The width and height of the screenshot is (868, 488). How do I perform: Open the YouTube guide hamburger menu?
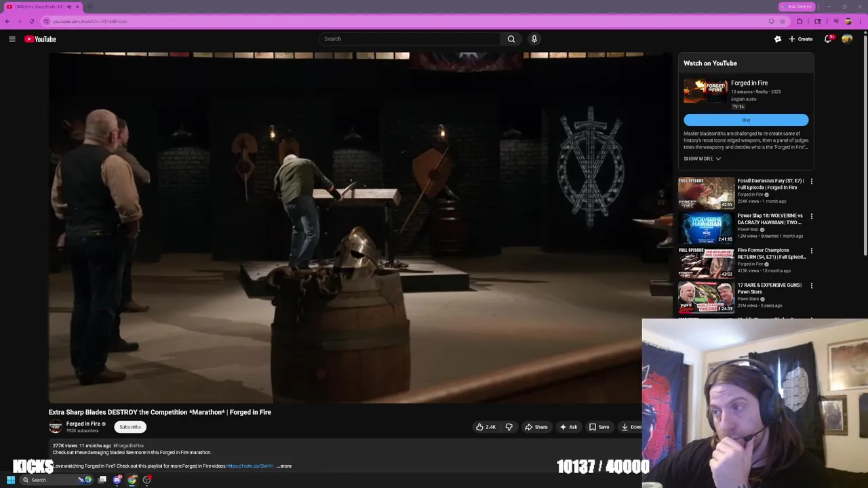tap(12, 39)
